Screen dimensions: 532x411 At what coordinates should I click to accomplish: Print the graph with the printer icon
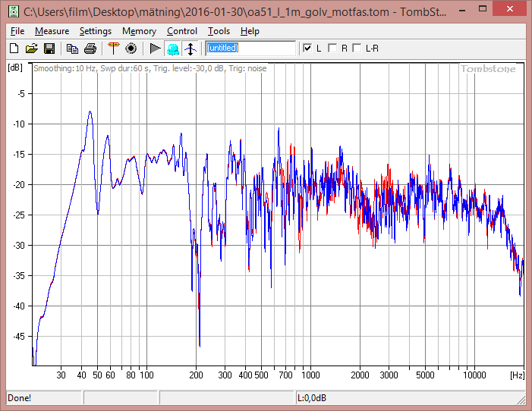[x=90, y=49]
